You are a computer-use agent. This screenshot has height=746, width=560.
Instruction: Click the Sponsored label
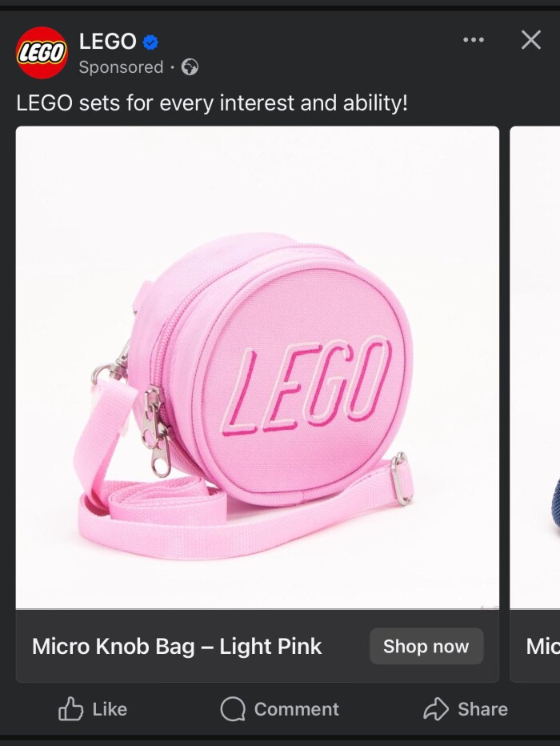click(x=122, y=67)
